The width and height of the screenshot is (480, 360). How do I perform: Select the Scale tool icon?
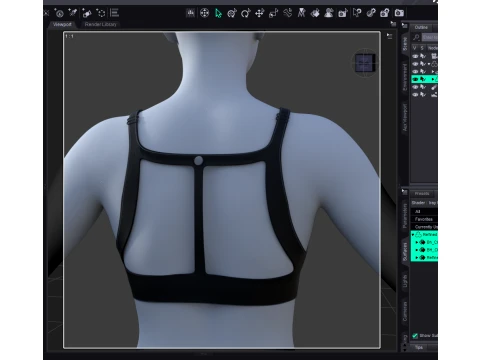(x=273, y=13)
